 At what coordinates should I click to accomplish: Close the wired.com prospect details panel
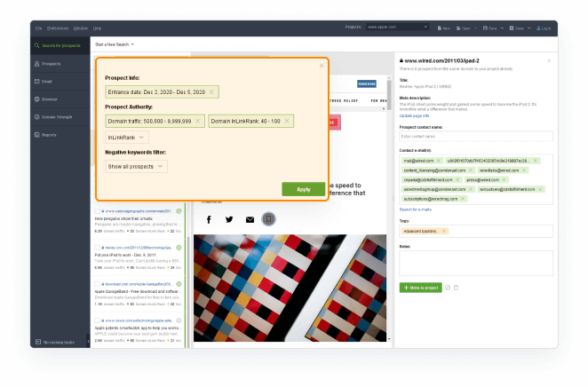click(549, 60)
